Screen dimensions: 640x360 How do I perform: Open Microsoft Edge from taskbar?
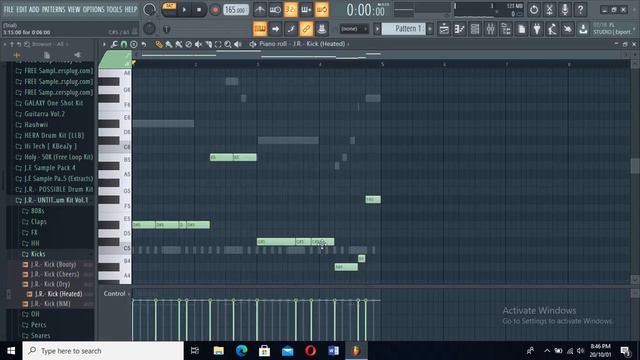tap(242, 351)
